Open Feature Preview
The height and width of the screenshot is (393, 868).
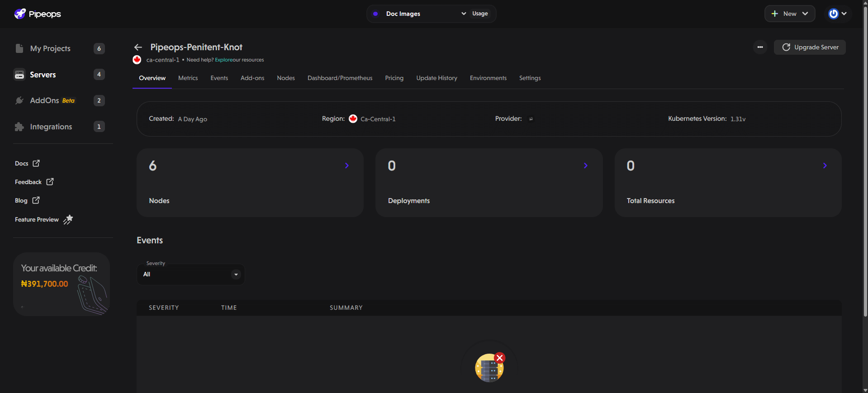[43, 219]
